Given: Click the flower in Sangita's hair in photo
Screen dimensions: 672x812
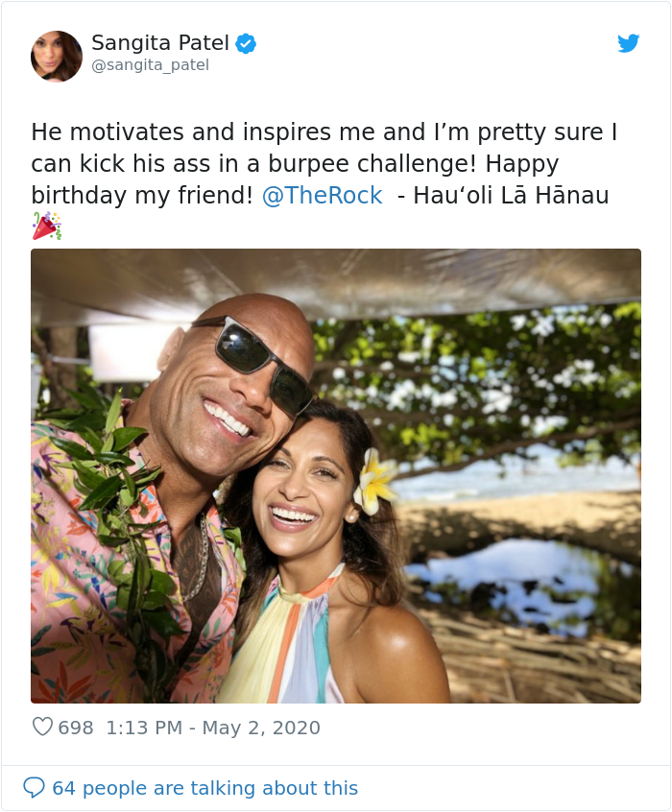Looking at the screenshot, I should (372, 477).
